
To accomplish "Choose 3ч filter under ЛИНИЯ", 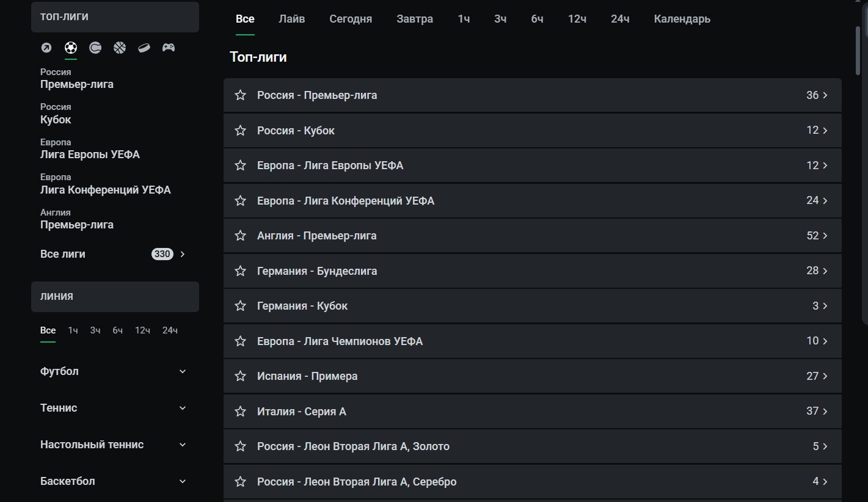I will 95,330.
